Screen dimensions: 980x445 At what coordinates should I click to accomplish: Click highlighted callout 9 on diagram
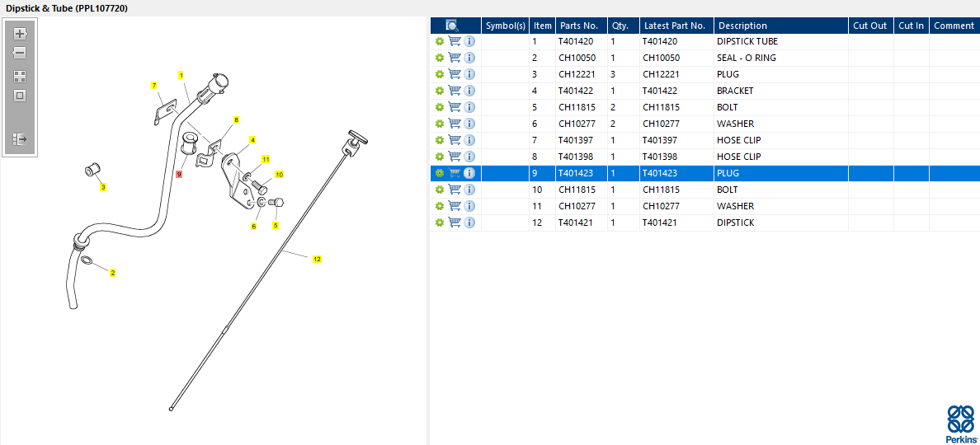[x=179, y=174]
